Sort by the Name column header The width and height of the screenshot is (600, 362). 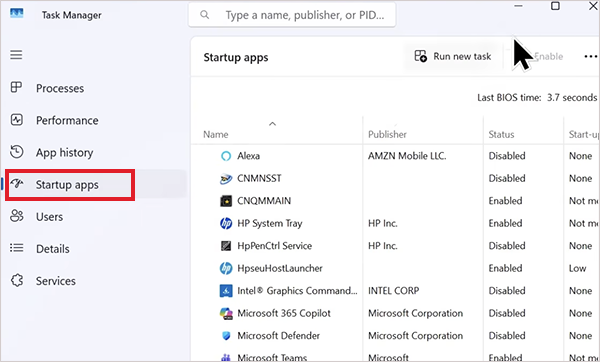(215, 135)
